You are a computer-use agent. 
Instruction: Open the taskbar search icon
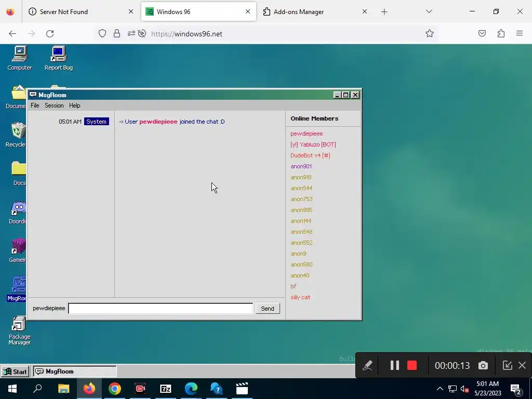[37, 389]
